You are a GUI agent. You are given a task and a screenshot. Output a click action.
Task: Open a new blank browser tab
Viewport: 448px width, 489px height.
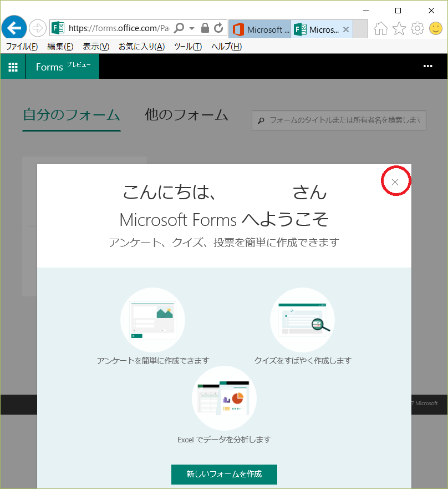[360, 29]
